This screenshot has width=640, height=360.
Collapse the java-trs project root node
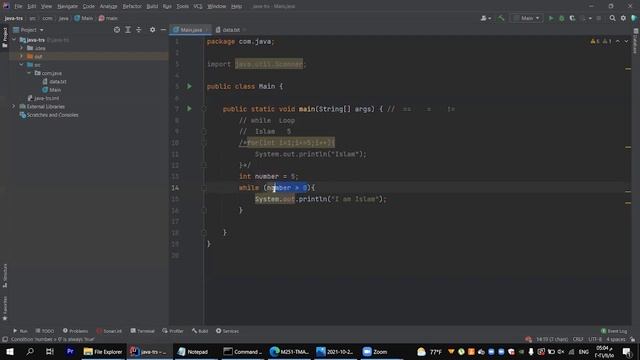pyautogui.click(x=14, y=40)
